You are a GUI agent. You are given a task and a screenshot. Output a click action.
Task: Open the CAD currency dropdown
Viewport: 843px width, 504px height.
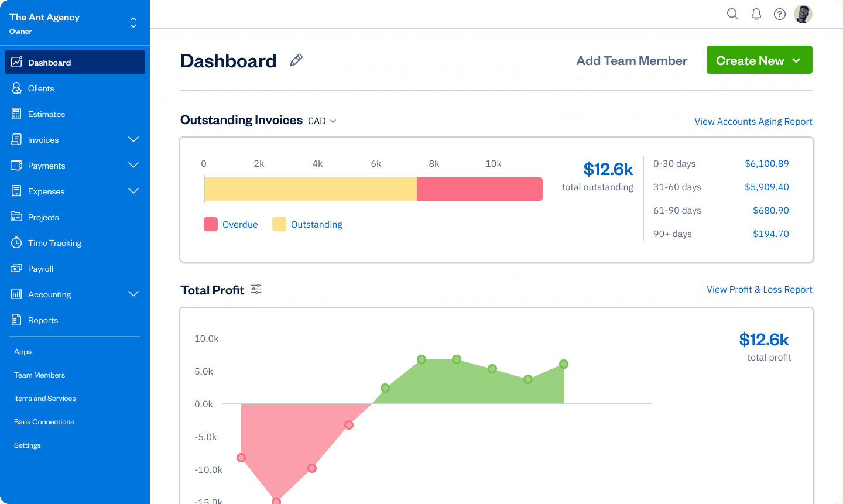[322, 121]
